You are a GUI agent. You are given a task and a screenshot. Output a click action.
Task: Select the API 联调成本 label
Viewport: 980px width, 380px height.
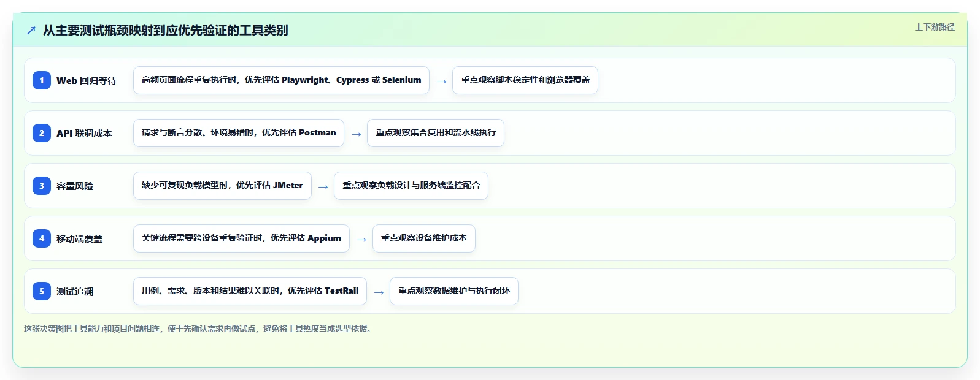point(84,133)
